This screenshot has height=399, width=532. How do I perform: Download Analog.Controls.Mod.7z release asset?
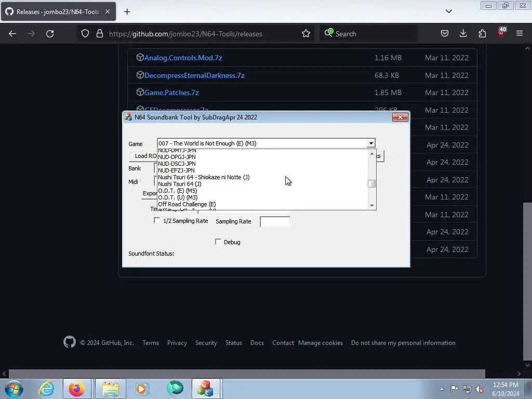click(183, 58)
